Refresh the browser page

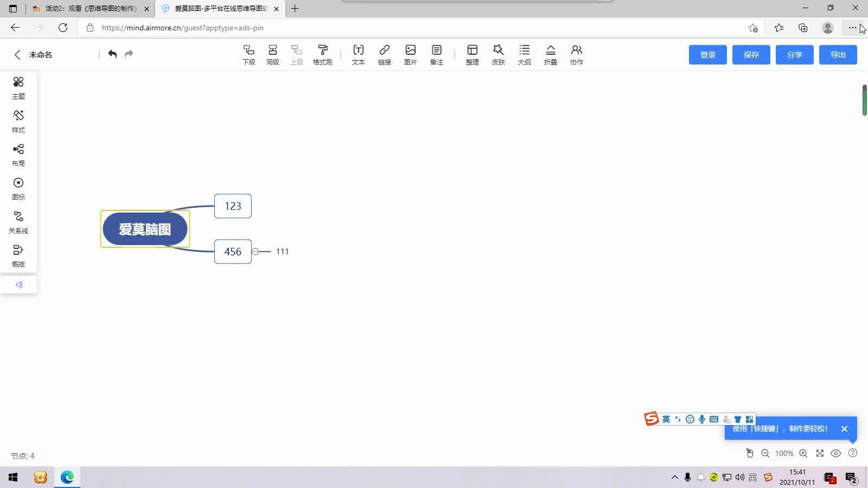[63, 28]
